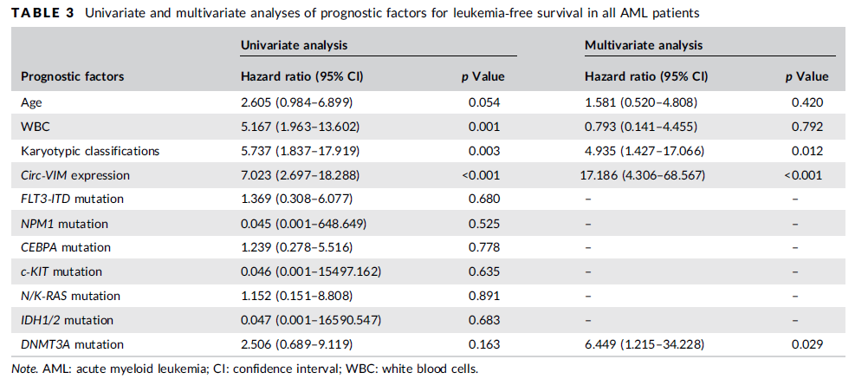The image size is (868, 379).
Task: Click the c-KIT mutation row label
Action: [x=62, y=271]
